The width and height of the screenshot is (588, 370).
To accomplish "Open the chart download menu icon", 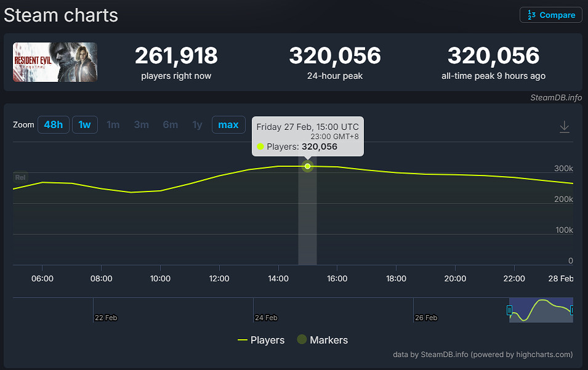I will coord(564,127).
